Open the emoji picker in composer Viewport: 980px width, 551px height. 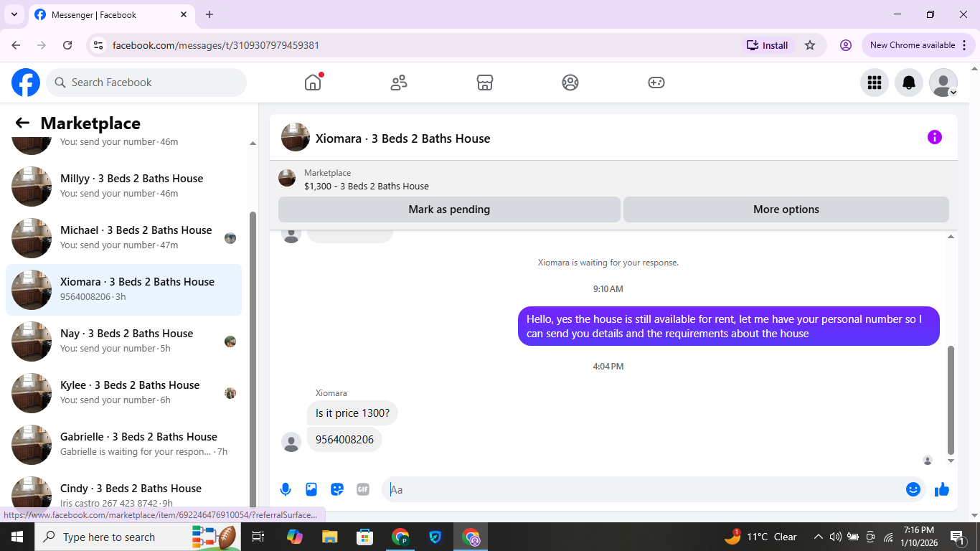point(913,489)
